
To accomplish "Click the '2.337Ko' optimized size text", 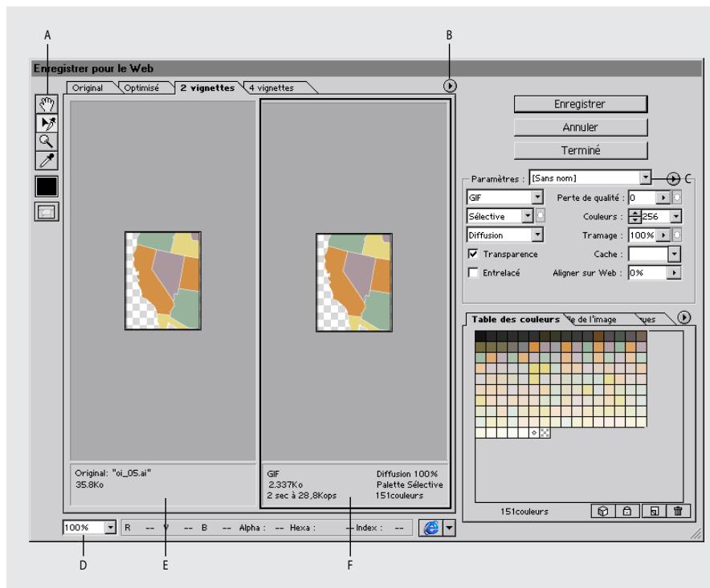I will coord(285,484).
